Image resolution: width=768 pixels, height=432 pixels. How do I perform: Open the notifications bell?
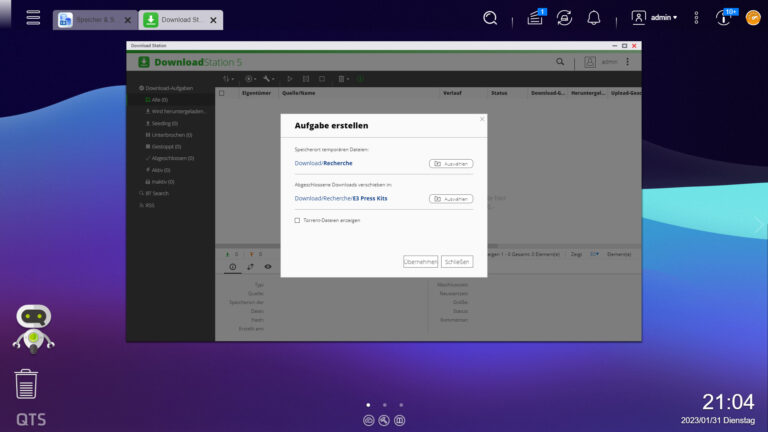(594, 18)
